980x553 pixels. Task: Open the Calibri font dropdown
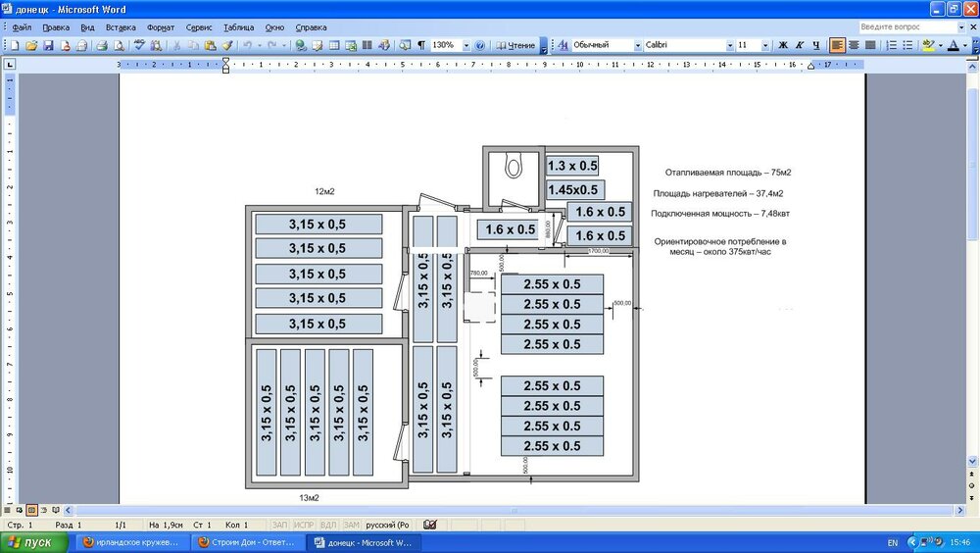(x=729, y=45)
